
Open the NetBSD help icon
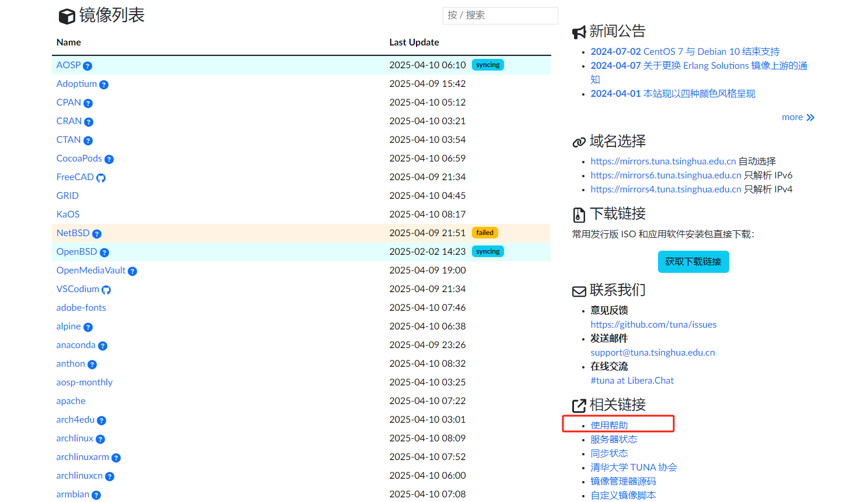97,234
